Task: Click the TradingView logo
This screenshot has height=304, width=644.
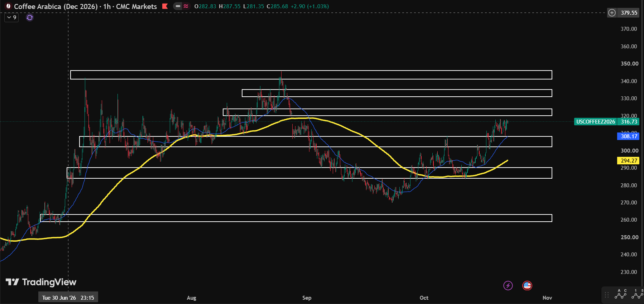Action: click(41, 282)
